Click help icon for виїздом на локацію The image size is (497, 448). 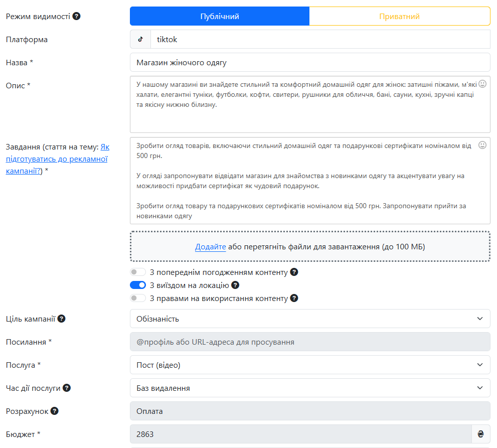pyautogui.click(x=235, y=285)
